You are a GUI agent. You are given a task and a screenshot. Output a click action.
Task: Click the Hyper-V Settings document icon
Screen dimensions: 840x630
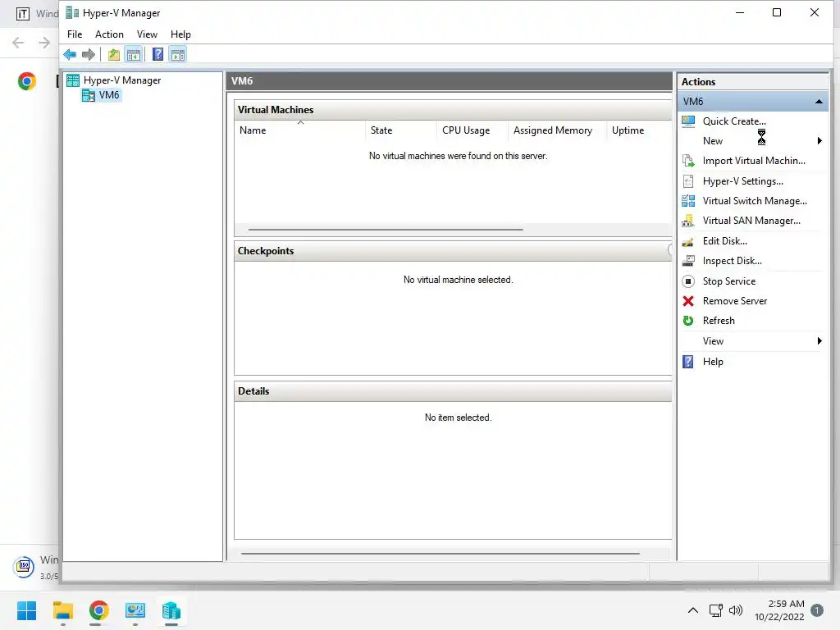point(688,181)
